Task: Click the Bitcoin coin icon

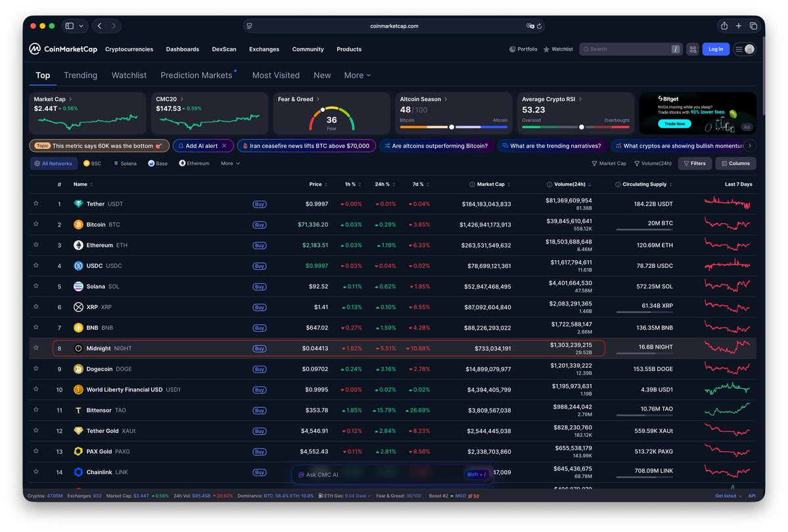Action: [78, 225]
